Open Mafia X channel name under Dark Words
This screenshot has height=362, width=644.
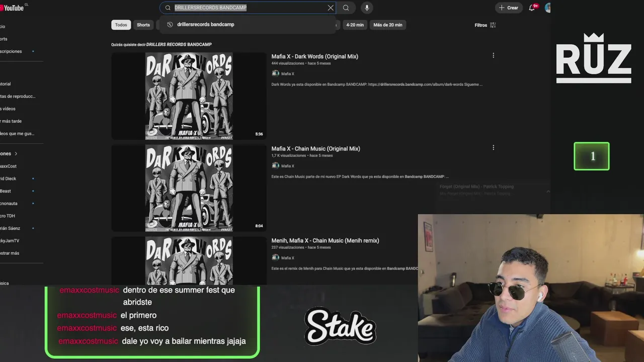[288, 74]
